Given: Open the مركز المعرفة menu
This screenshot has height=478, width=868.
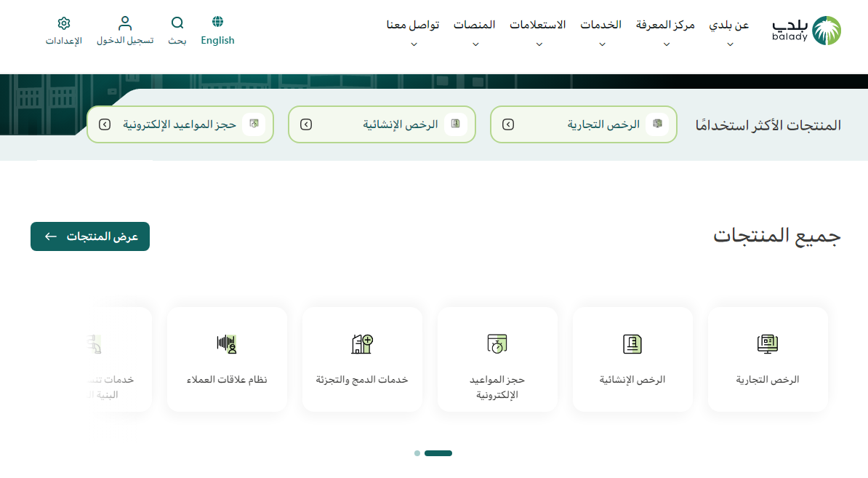Looking at the screenshot, I should 665,25.
